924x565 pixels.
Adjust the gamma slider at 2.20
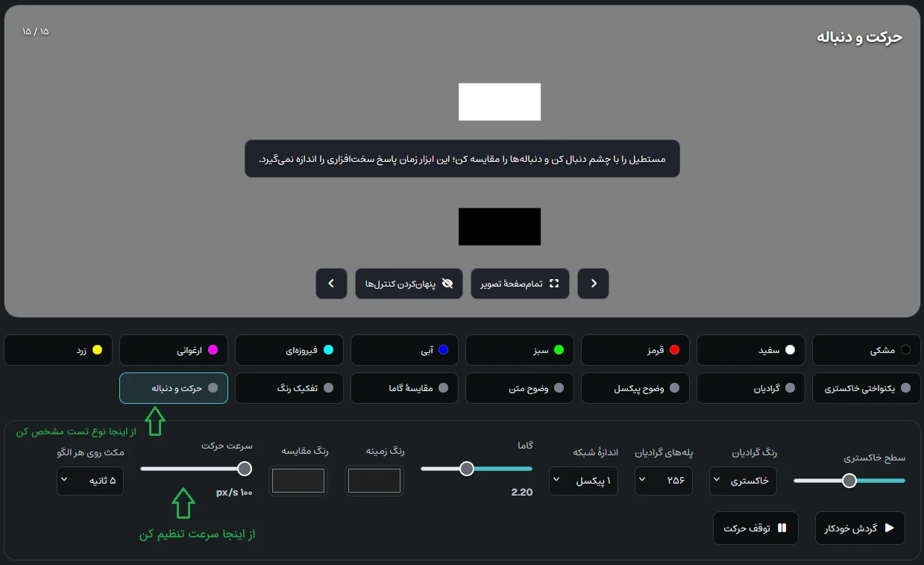[x=477, y=469]
